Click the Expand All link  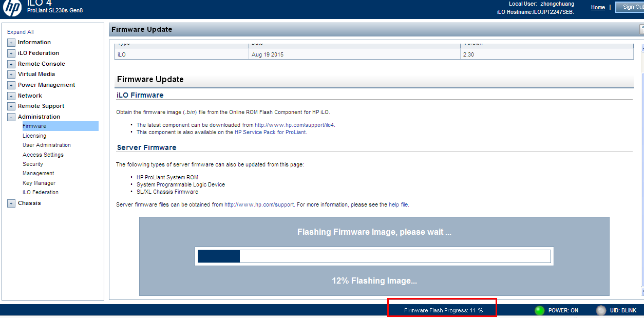pyautogui.click(x=21, y=32)
